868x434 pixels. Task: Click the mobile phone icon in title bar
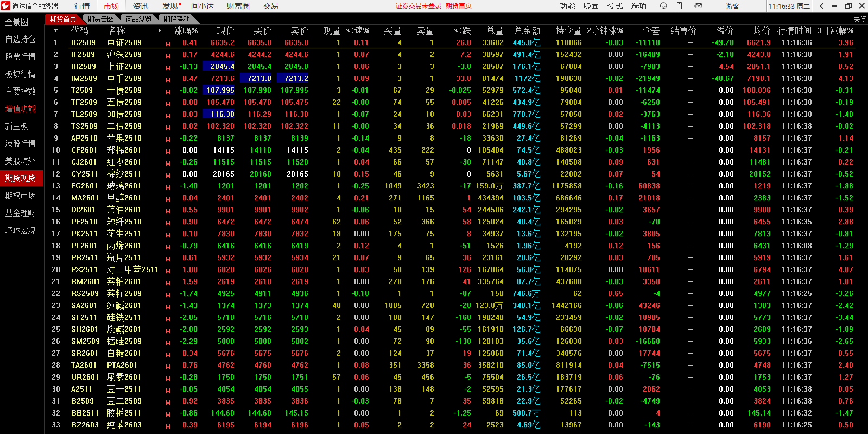tap(679, 6)
